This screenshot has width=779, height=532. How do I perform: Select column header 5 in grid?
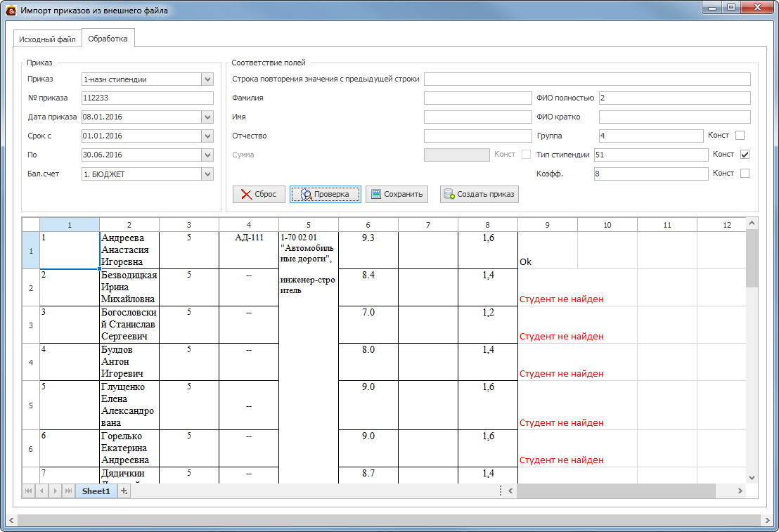pyautogui.click(x=309, y=225)
